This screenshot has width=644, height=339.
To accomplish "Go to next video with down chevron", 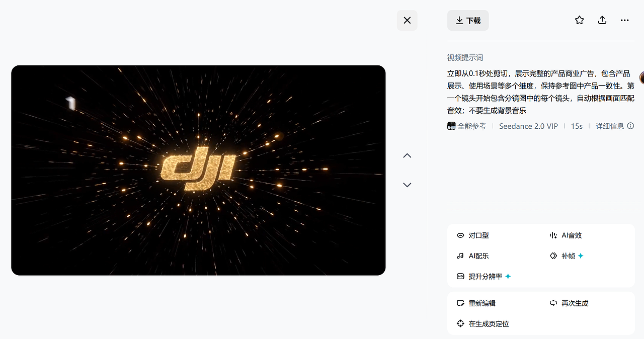I will point(407,185).
